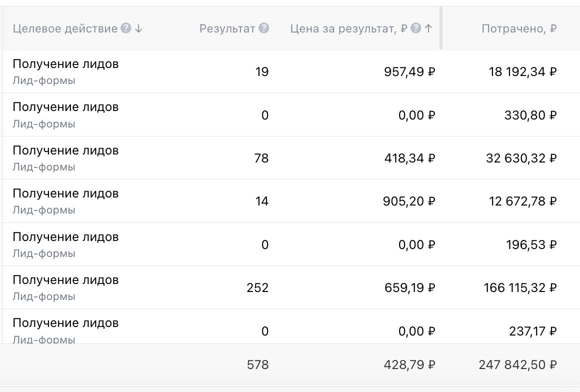Sort by the Целевое действие column header

pyautogui.click(x=65, y=28)
